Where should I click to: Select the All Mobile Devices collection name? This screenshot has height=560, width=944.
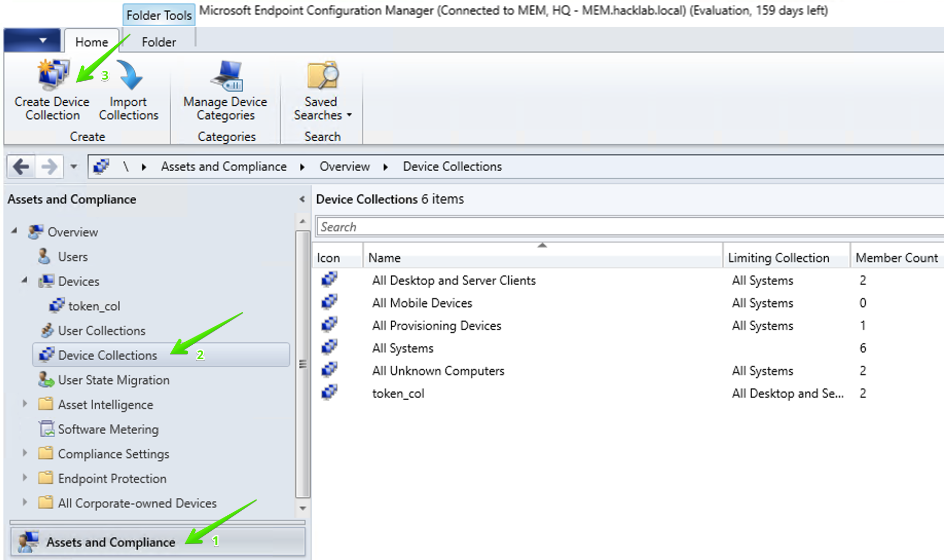tap(422, 303)
